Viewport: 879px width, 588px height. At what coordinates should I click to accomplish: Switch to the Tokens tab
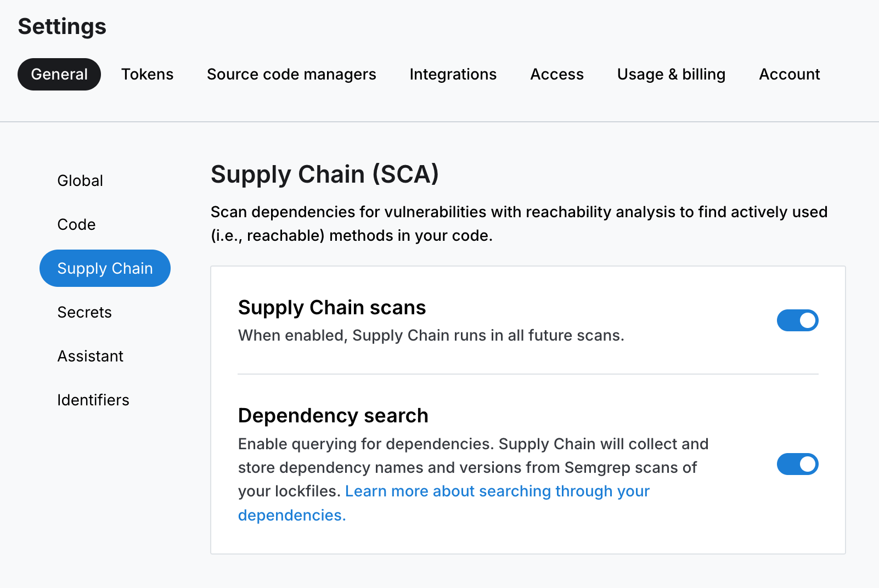click(147, 74)
